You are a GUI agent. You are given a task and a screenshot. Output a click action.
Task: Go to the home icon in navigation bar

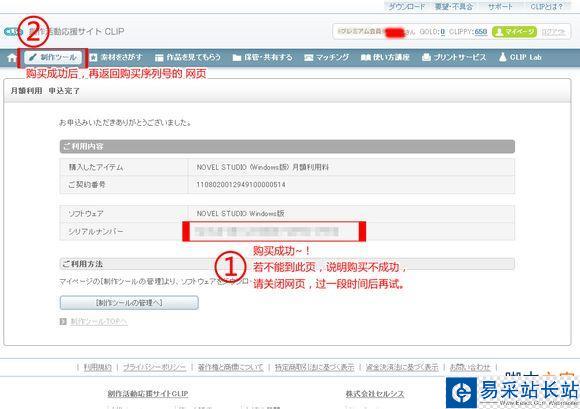[12, 58]
